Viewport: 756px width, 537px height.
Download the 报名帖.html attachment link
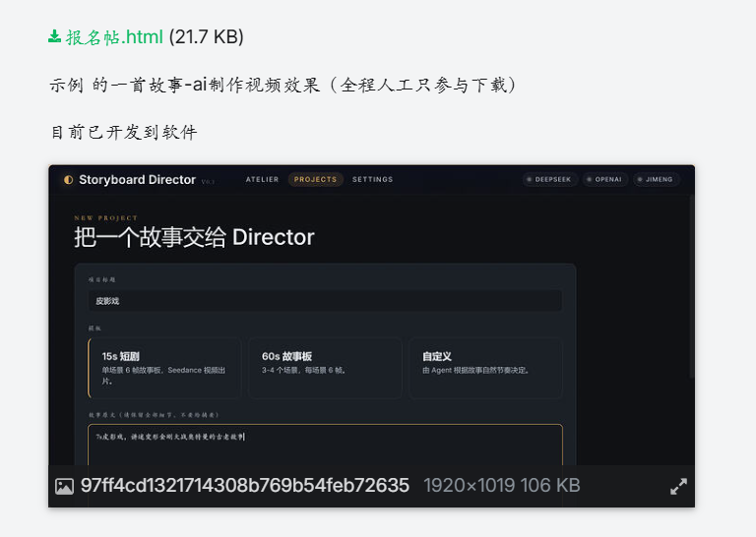(114, 37)
